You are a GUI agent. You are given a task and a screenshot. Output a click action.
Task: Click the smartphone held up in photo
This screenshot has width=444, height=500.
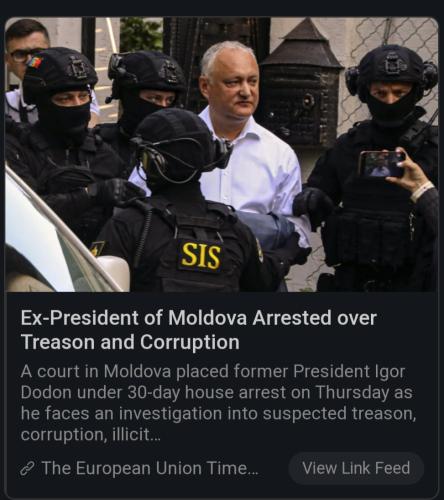(382, 164)
